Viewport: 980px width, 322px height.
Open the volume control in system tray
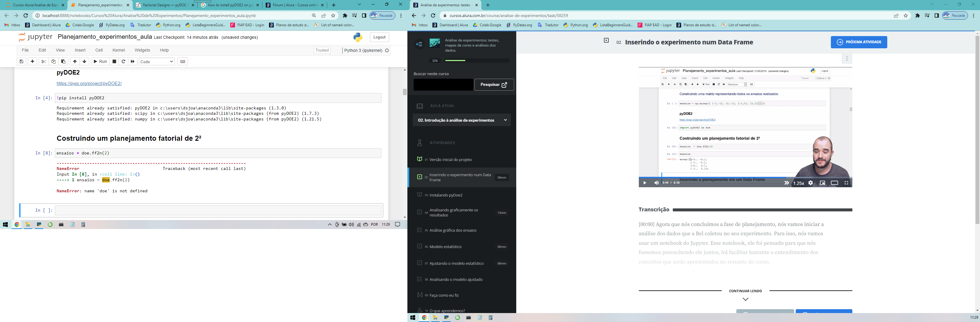tap(351, 225)
